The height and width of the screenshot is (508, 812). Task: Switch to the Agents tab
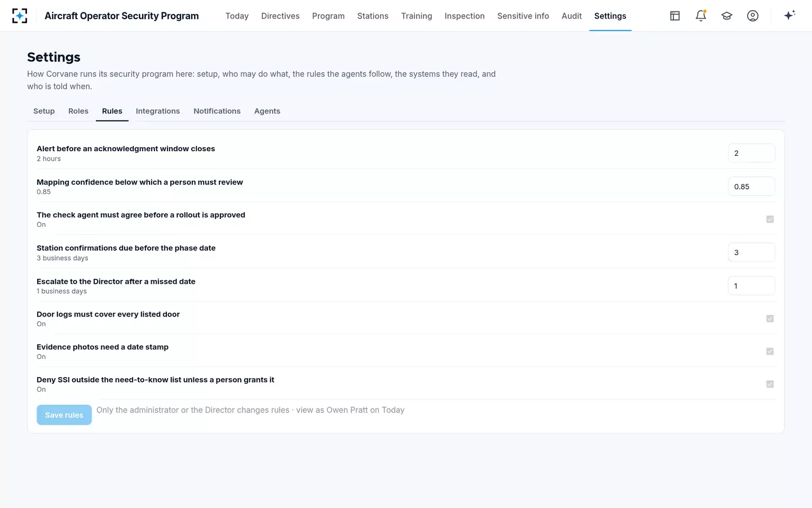[267, 111]
